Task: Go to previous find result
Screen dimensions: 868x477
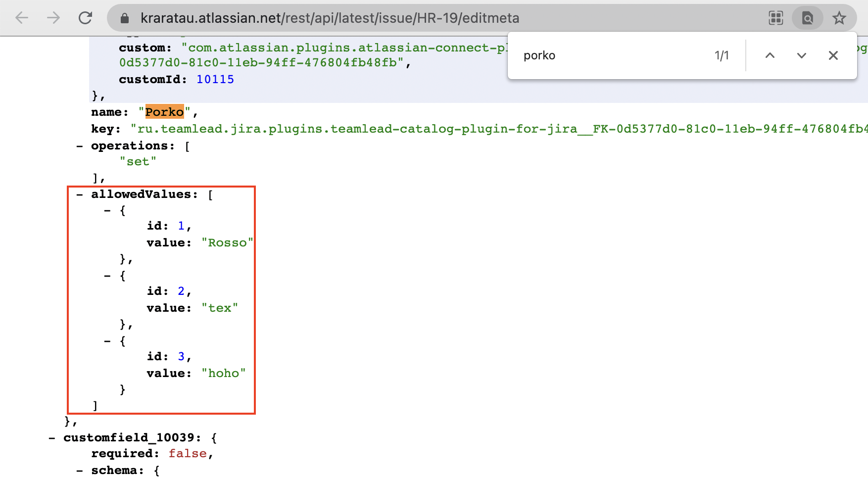Action: (x=770, y=55)
